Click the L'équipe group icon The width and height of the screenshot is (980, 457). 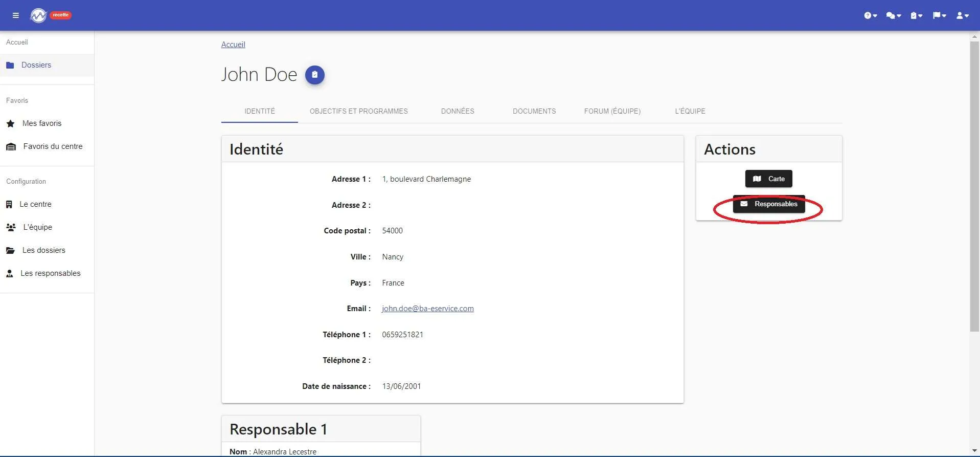coord(11,227)
